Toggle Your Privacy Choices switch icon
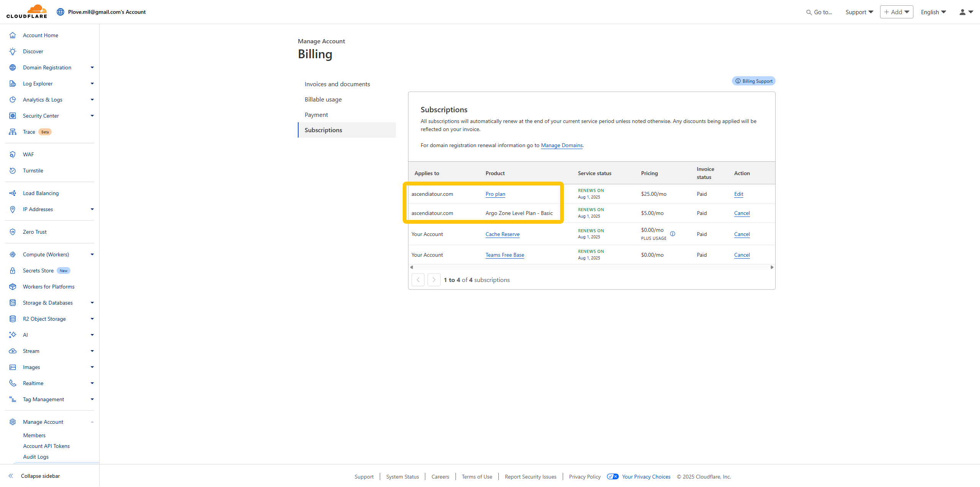Image resolution: width=980 pixels, height=487 pixels. (x=612, y=477)
